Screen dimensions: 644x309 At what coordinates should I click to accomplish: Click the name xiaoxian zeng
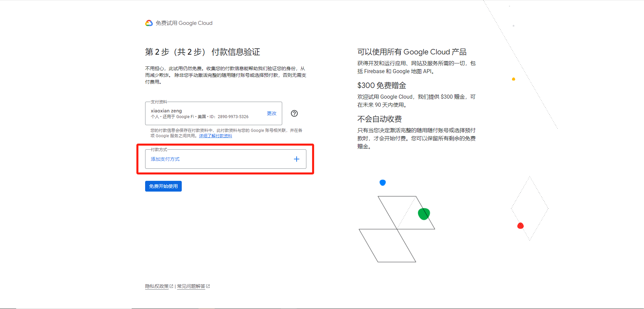pos(166,111)
